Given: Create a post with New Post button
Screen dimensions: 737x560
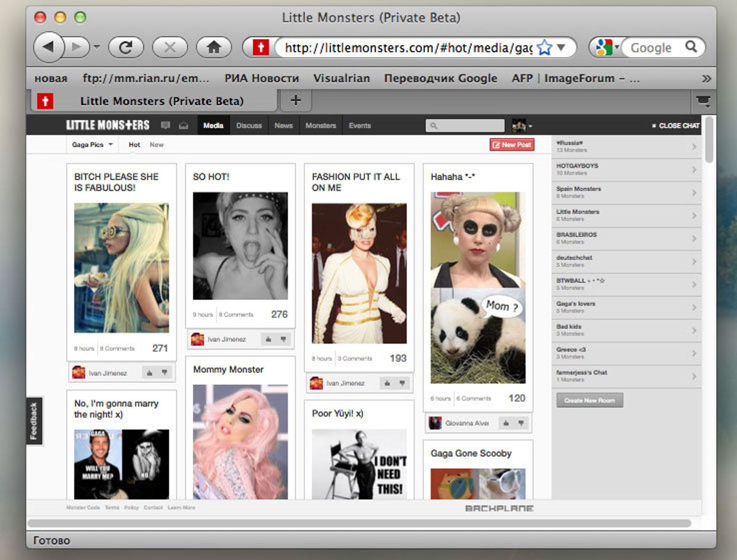Looking at the screenshot, I should coord(512,144).
